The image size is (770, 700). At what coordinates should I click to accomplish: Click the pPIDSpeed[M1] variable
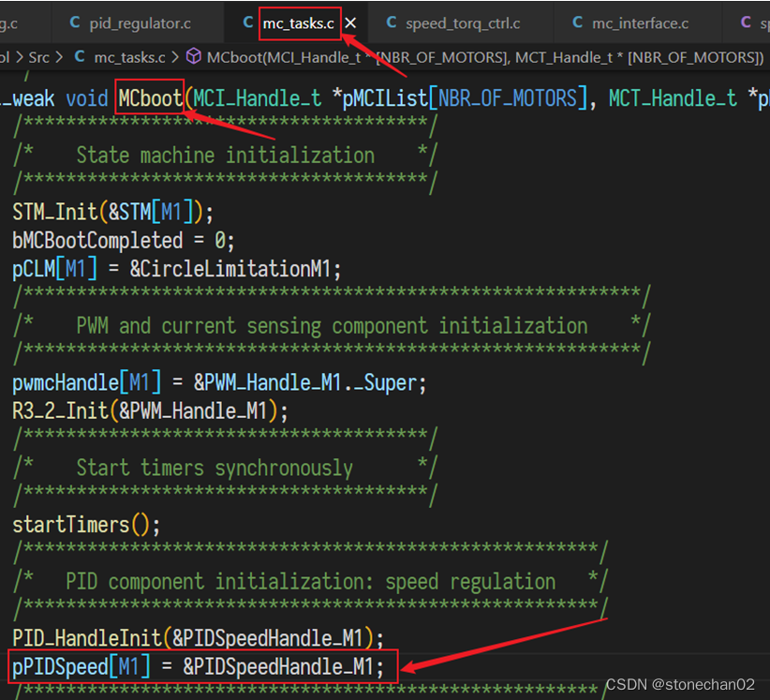(81, 666)
